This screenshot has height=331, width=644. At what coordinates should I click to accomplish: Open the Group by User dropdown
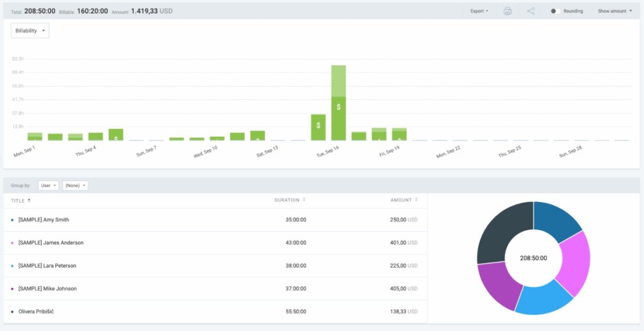[48, 186]
